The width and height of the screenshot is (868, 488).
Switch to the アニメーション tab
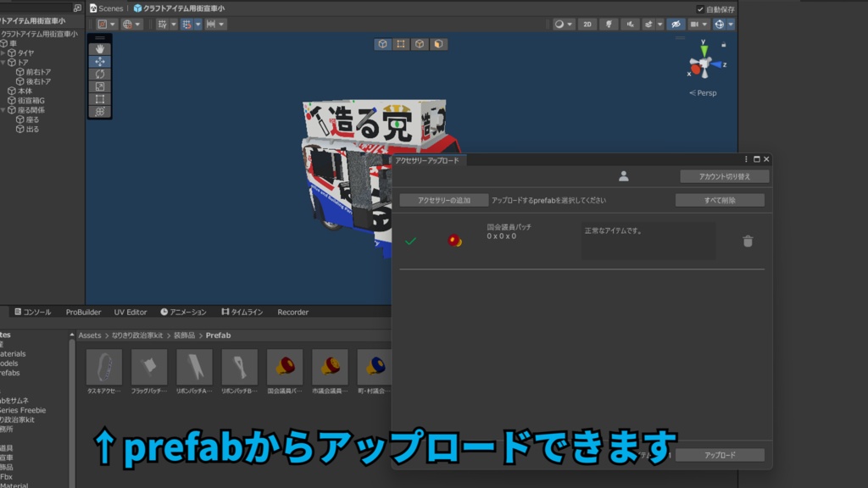click(x=183, y=312)
